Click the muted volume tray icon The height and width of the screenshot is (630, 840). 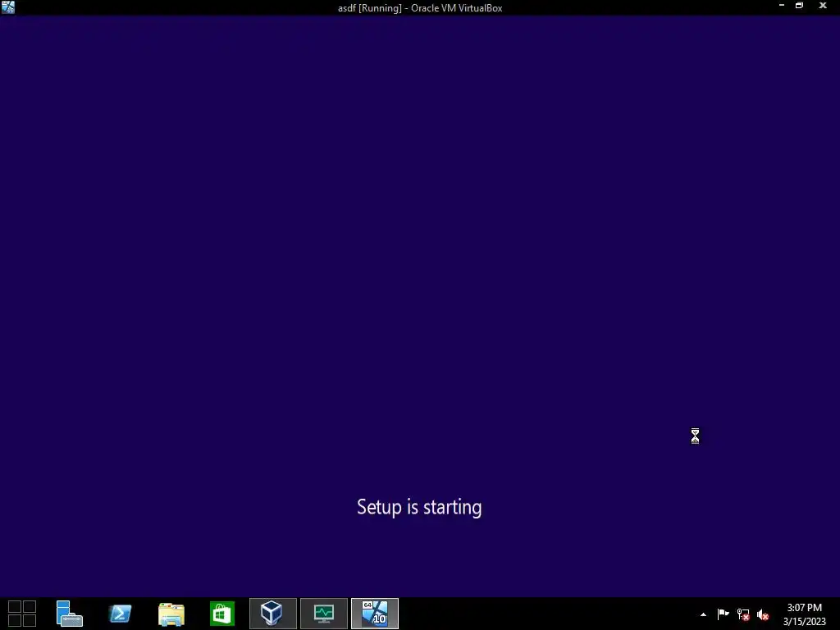(x=763, y=614)
